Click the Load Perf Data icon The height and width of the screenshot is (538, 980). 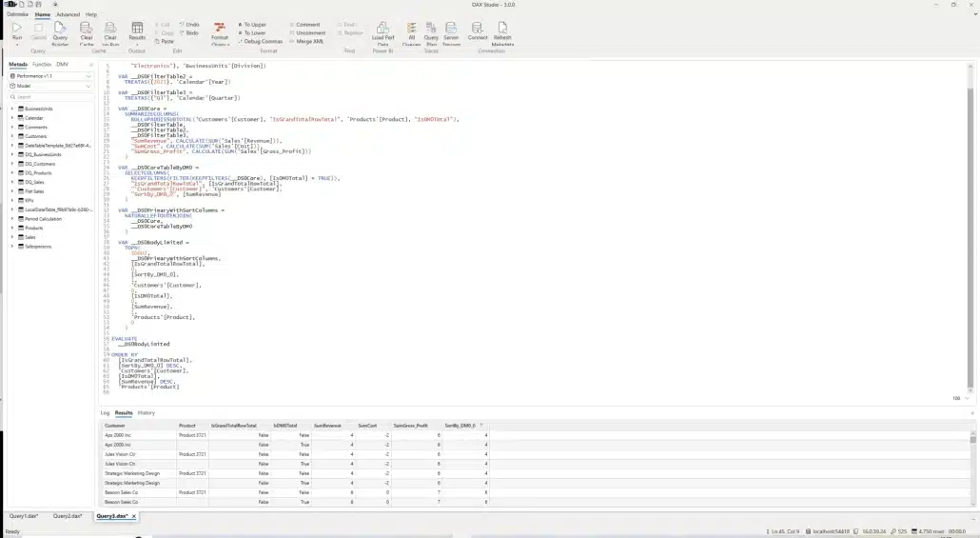(x=382, y=31)
